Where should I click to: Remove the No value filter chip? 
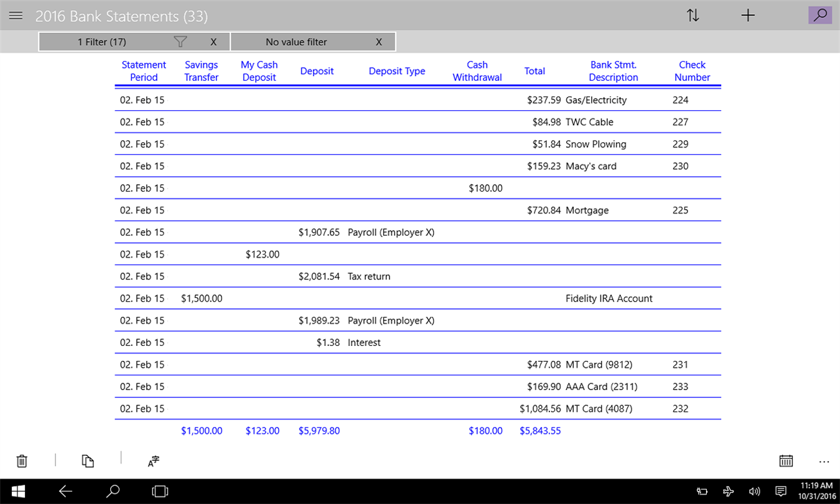coord(379,42)
